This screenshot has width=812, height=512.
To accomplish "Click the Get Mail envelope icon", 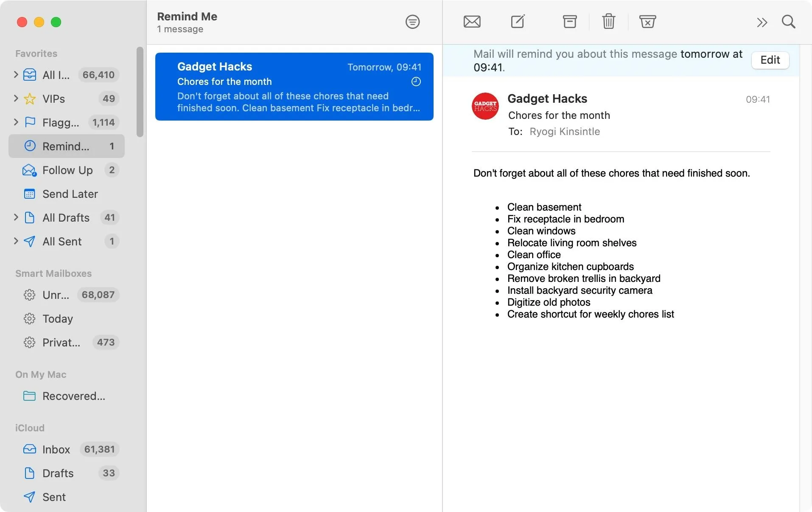I will 472,22.
